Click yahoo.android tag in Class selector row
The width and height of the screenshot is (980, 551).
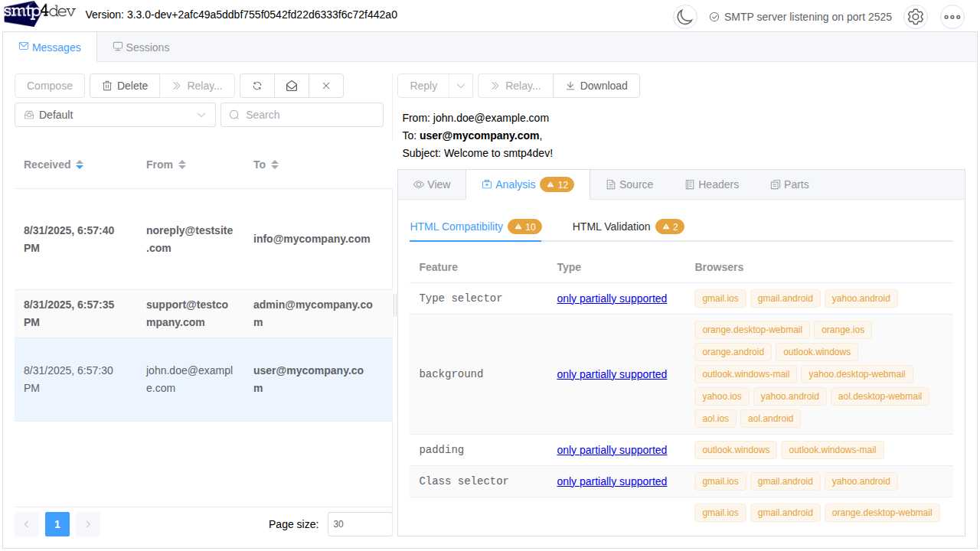click(861, 481)
